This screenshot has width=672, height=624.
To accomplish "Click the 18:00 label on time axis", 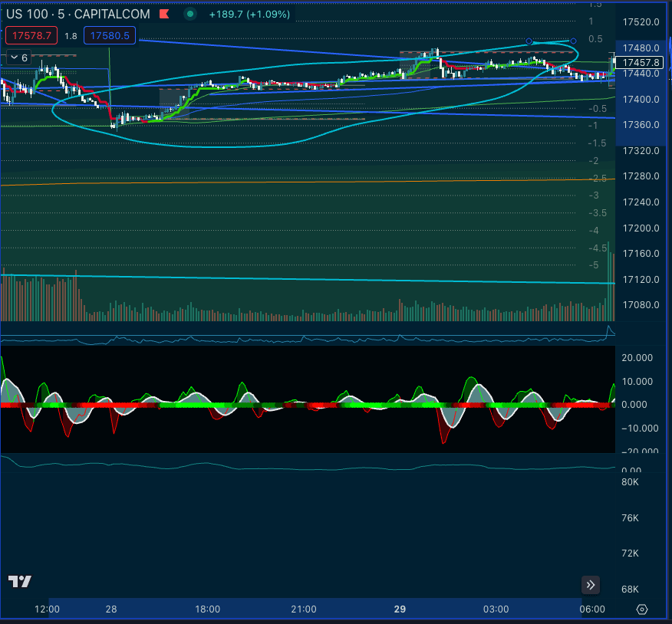I will (x=207, y=609).
